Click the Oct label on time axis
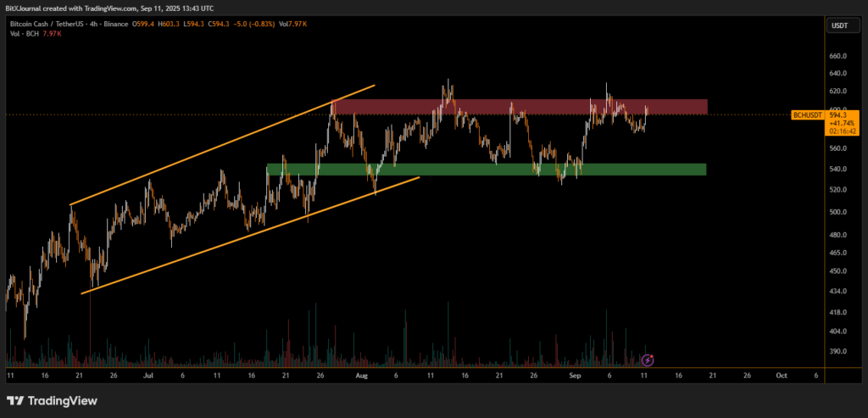Screen dimensions: 868x418 pos(780,373)
